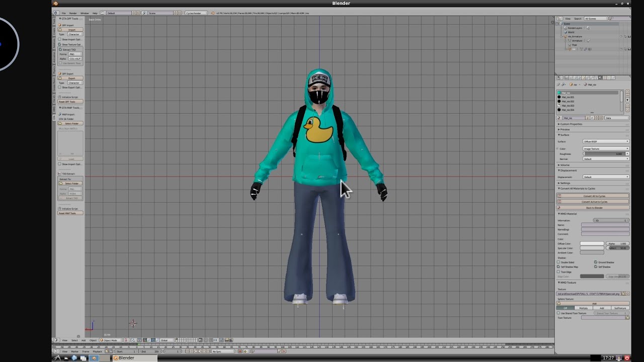Click Back to Blender button
This screenshot has width=644, height=362.
tap(593, 208)
